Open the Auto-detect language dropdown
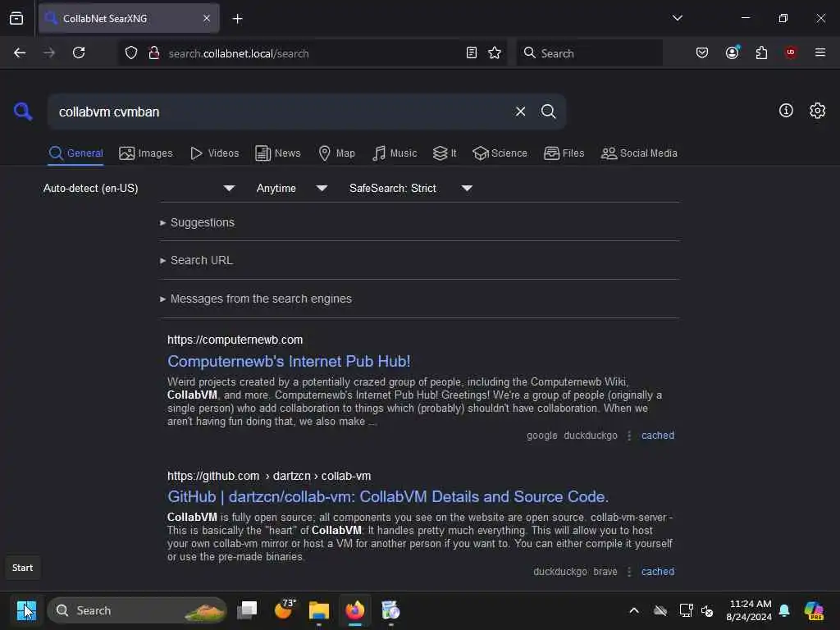840x630 pixels. pyautogui.click(x=139, y=188)
